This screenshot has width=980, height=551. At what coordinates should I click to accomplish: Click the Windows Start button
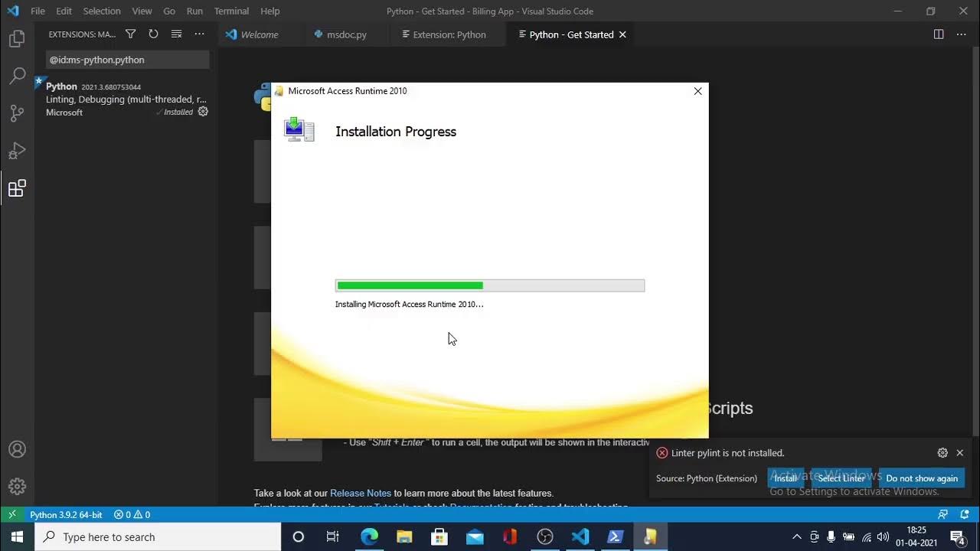coord(17,536)
